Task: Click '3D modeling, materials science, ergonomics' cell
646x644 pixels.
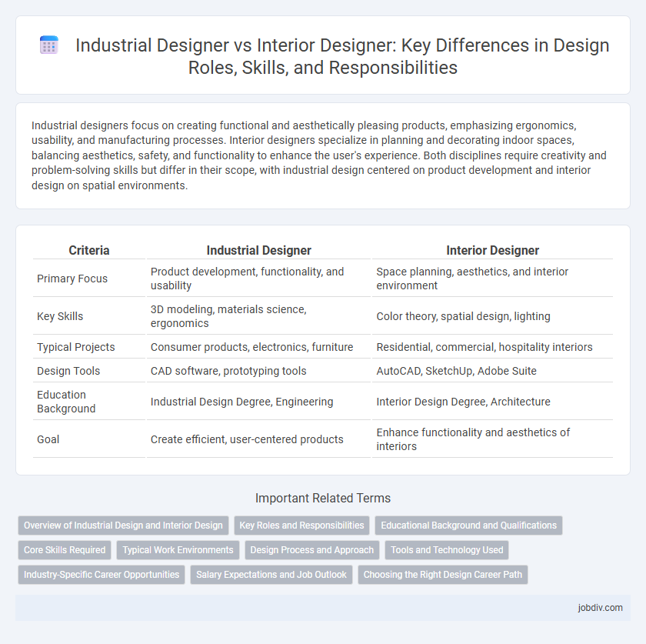Action: 258,316
